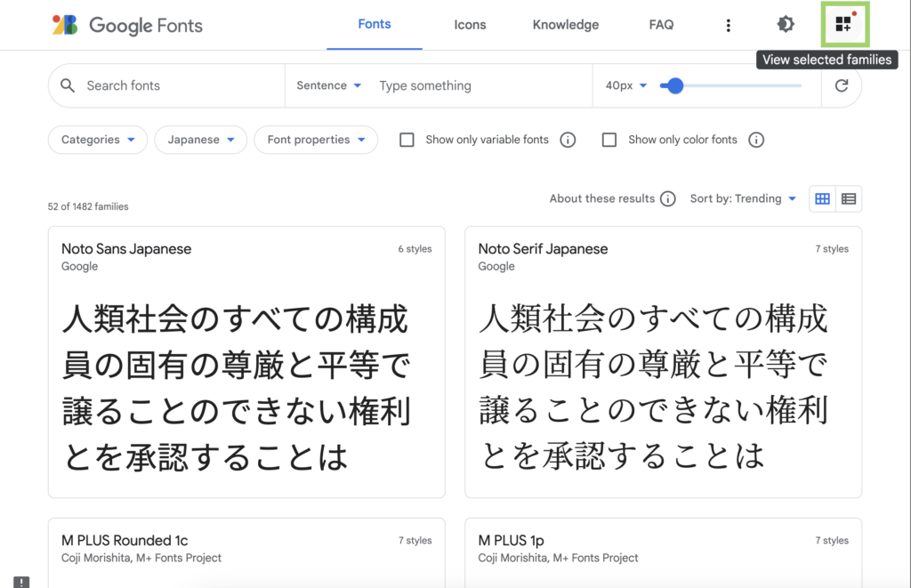Go to the Icons tab
Image resolution: width=911 pixels, height=588 pixels.
(x=470, y=25)
